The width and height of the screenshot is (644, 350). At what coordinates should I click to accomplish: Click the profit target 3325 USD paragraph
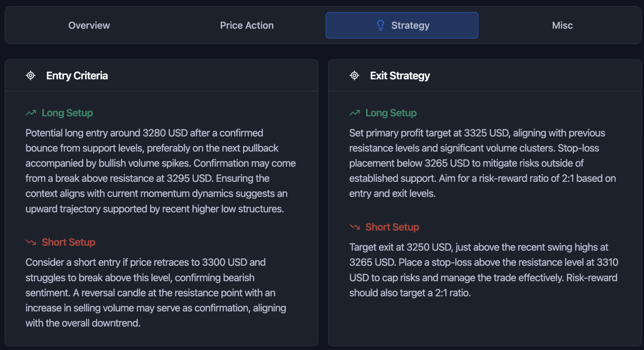click(483, 163)
